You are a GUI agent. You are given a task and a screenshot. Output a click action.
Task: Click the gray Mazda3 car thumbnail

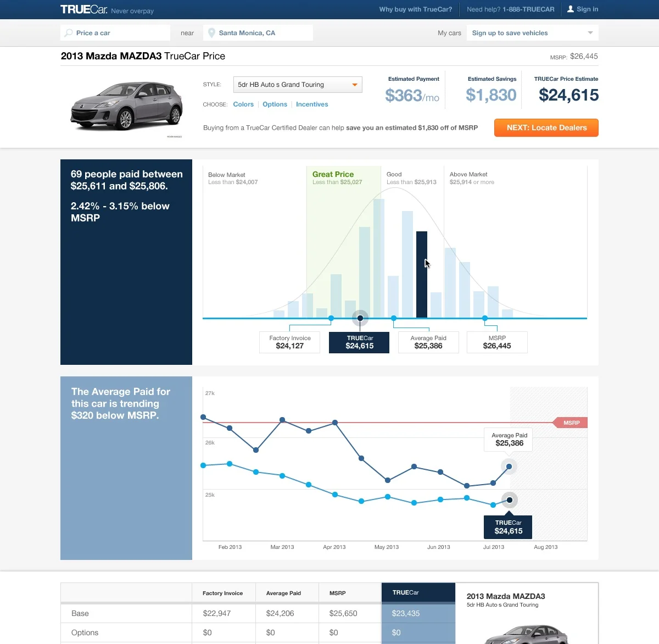coord(126,106)
